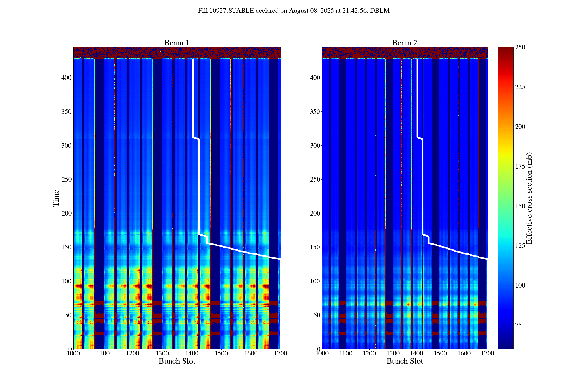
Task: Click the Time y-axis label
Action: pyautogui.click(x=56, y=198)
